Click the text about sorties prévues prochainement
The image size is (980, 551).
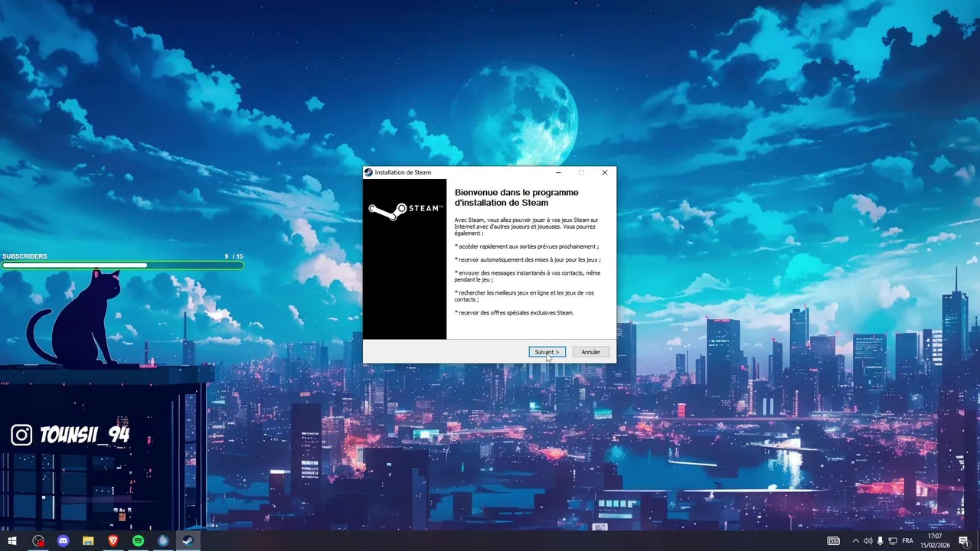coord(527,246)
